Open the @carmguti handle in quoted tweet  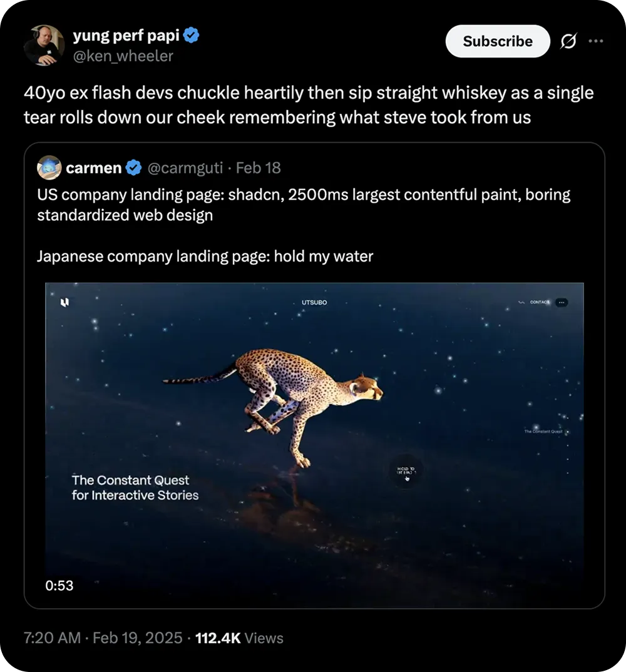186,168
